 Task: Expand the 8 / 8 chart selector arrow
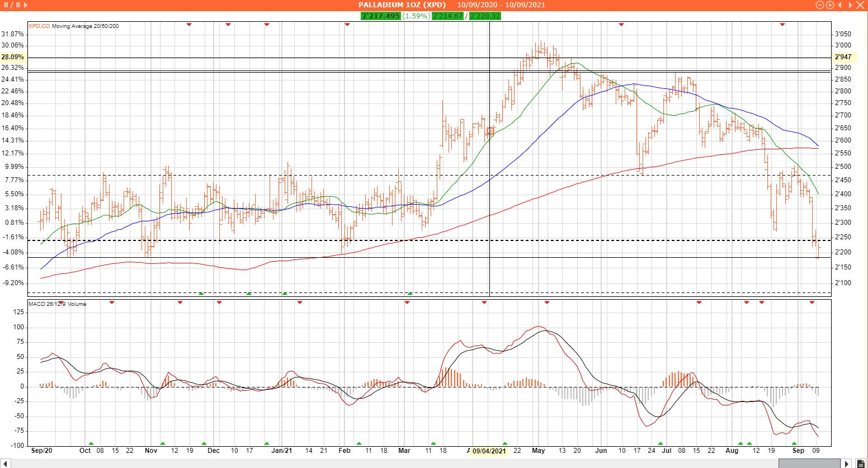pos(26,5)
